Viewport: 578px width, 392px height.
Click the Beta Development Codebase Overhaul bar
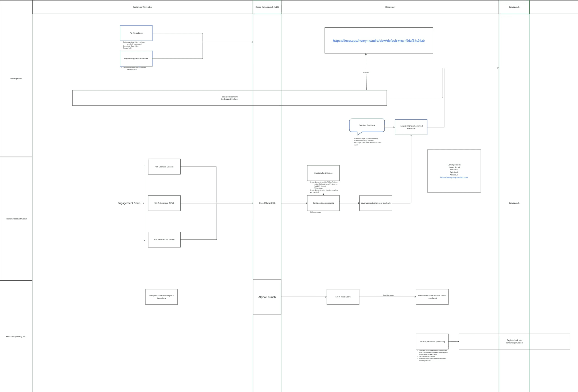229,98
